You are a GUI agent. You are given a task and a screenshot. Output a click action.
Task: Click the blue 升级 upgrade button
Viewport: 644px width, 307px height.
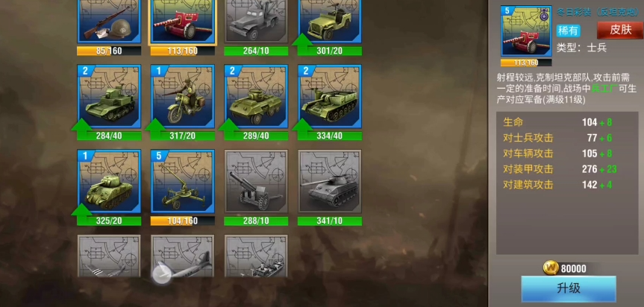(x=569, y=288)
